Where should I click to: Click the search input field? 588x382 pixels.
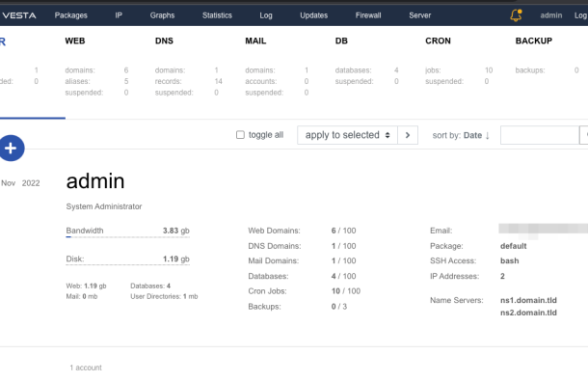pyautogui.click(x=540, y=135)
